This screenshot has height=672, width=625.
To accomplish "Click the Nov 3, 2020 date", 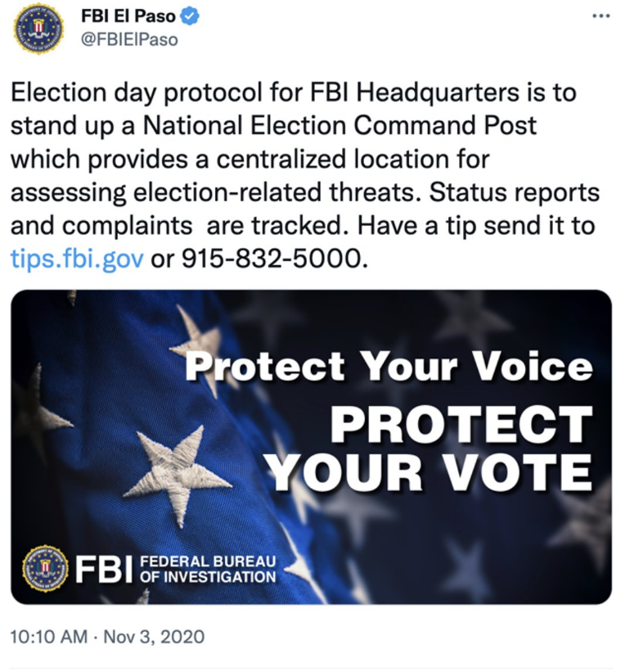I will coord(154,637).
